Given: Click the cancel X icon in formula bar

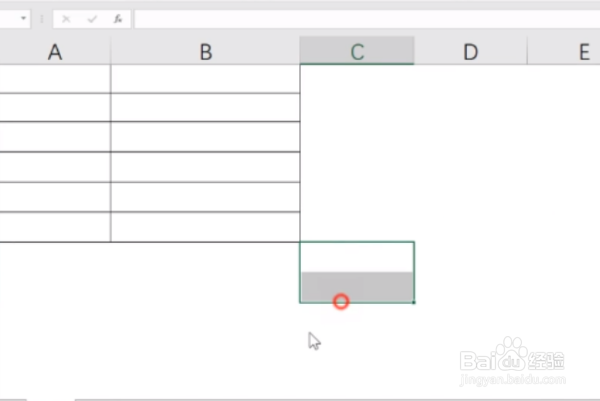Looking at the screenshot, I should [x=66, y=19].
